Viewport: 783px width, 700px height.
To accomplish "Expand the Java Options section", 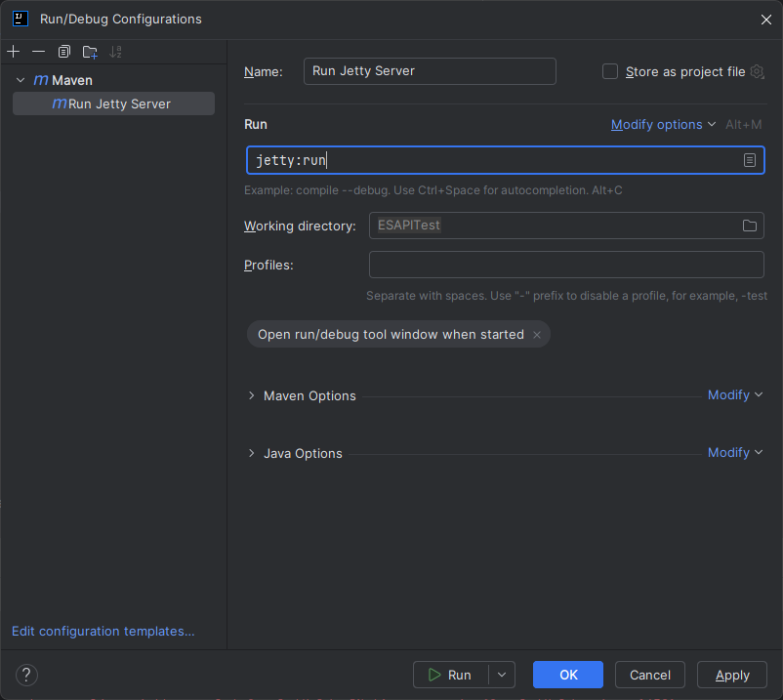I will tap(251, 453).
